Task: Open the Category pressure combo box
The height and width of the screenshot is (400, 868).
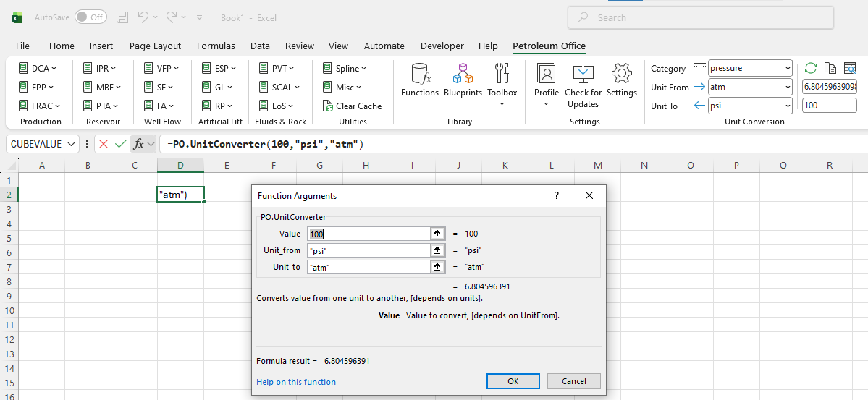Action: [x=751, y=68]
